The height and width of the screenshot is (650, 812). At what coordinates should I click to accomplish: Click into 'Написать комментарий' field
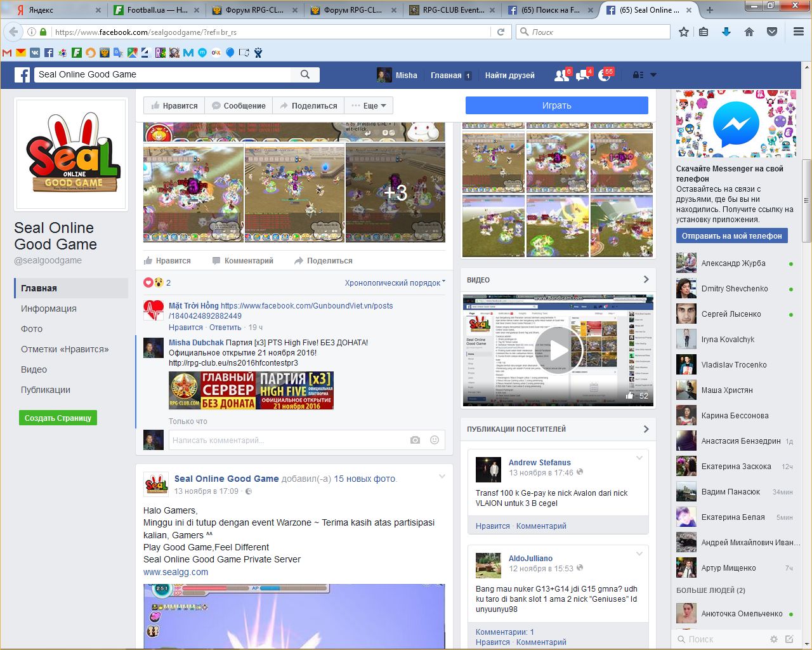pos(289,440)
